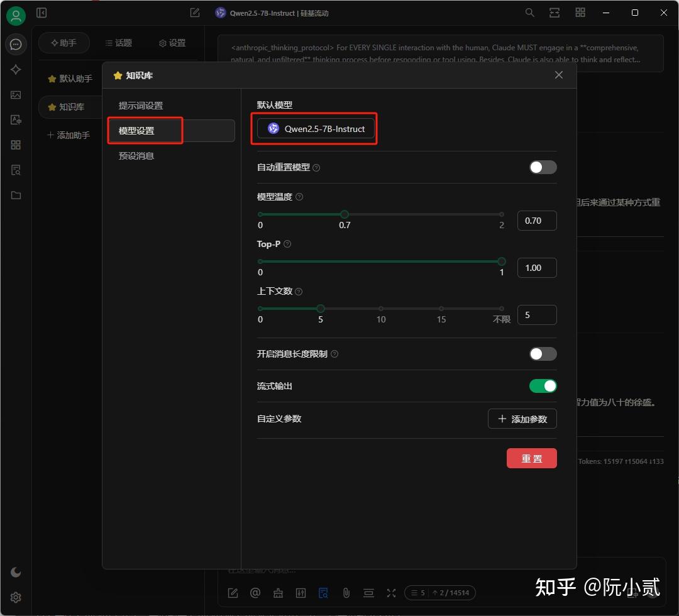The width and height of the screenshot is (679, 616).
Task: Open the sliders settings icon in input toolbar
Action: pyautogui.click(x=301, y=593)
